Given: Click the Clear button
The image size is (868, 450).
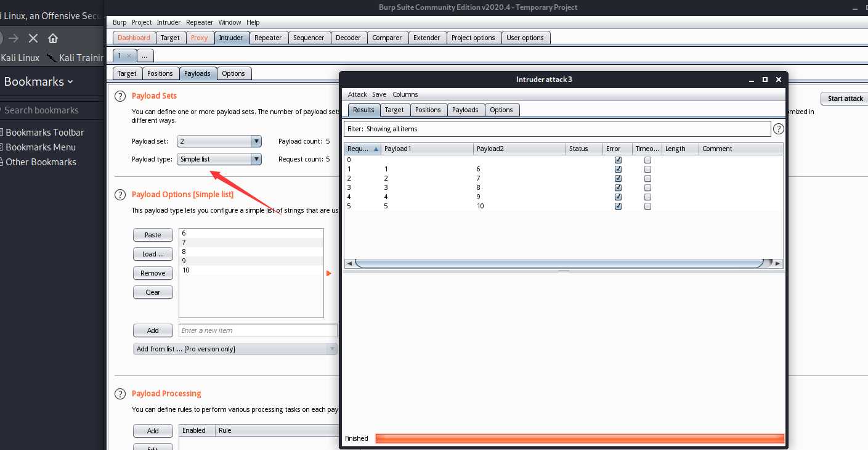Looking at the screenshot, I should (x=153, y=292).
